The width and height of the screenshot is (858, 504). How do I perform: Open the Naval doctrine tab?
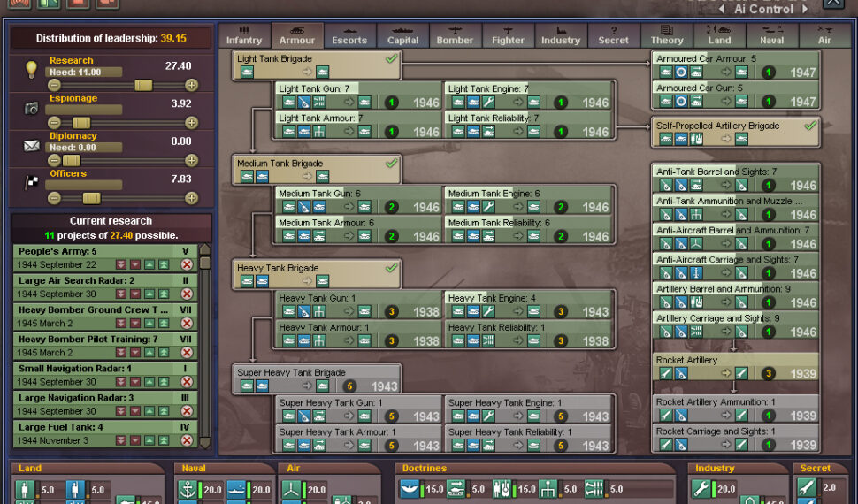coord(771,35)
